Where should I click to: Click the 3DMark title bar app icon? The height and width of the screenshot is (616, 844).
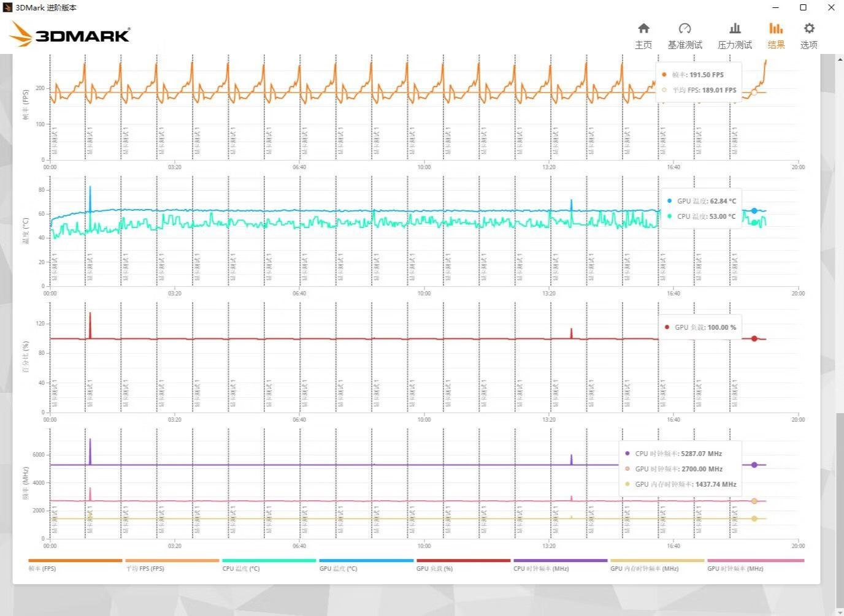point(7,7)
